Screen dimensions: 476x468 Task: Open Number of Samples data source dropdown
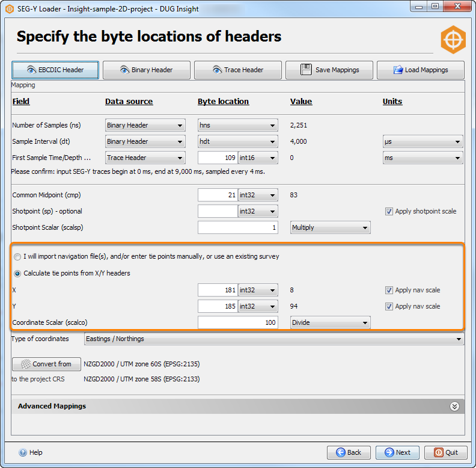145,125
